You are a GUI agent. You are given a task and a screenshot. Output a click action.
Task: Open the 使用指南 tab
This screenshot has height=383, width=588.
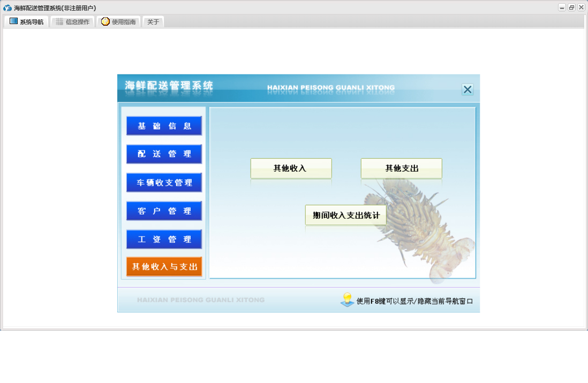click(x=118, y=22)
